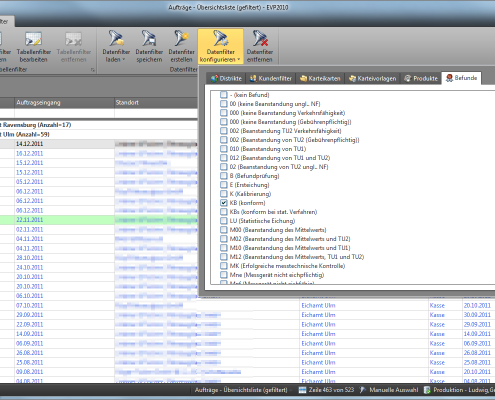Click Manuelle Auswahl icon in status bar
The height and width of the screenshot is (400, 495).
363,390
